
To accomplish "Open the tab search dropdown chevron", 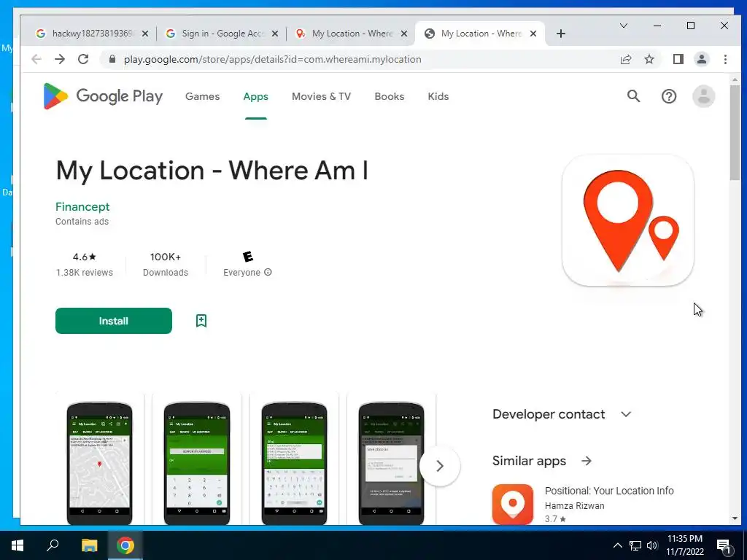I will pyautogui.click(x=623, y=26).
